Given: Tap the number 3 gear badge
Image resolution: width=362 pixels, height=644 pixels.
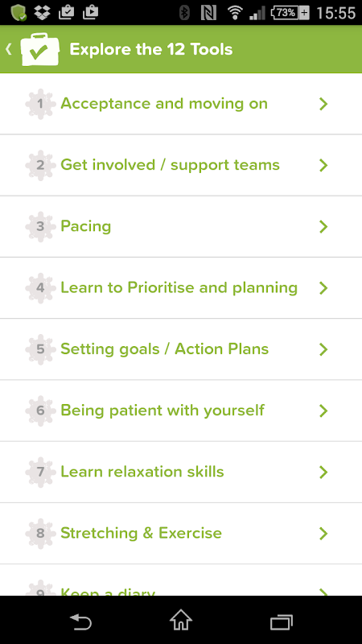Looking at the screenshot, I should [x=40, y=226].
